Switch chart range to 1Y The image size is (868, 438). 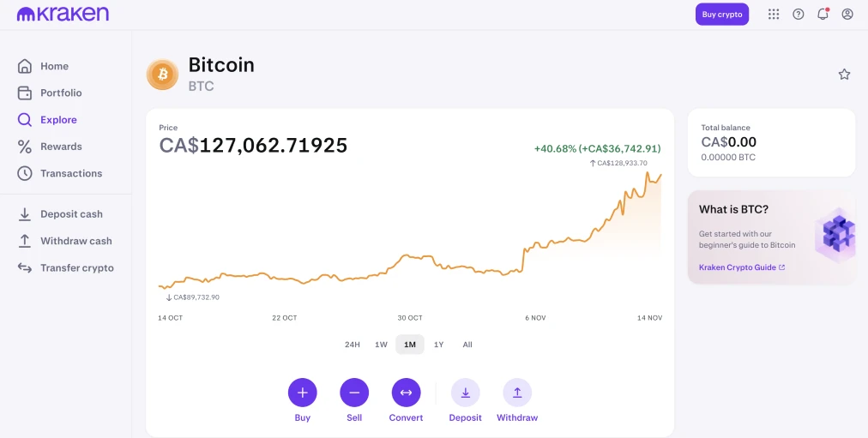click(x=438, y=345)
